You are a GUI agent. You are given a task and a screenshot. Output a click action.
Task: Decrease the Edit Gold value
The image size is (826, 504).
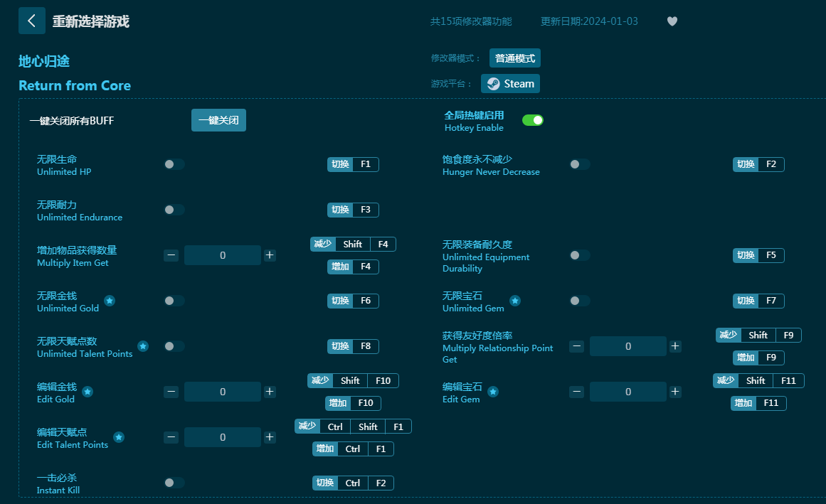pyautogui.click(x=171, y=392)
